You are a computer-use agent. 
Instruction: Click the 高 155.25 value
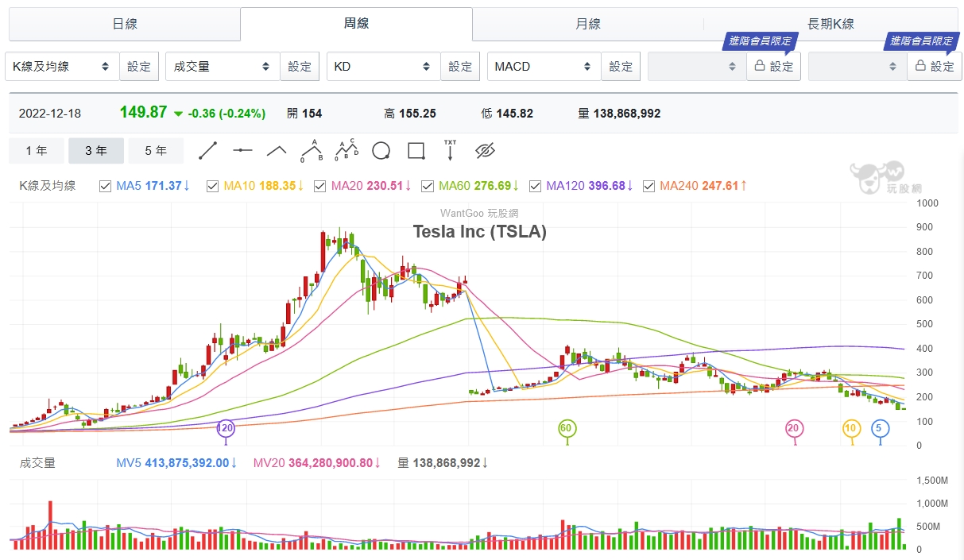coord(410,114)
